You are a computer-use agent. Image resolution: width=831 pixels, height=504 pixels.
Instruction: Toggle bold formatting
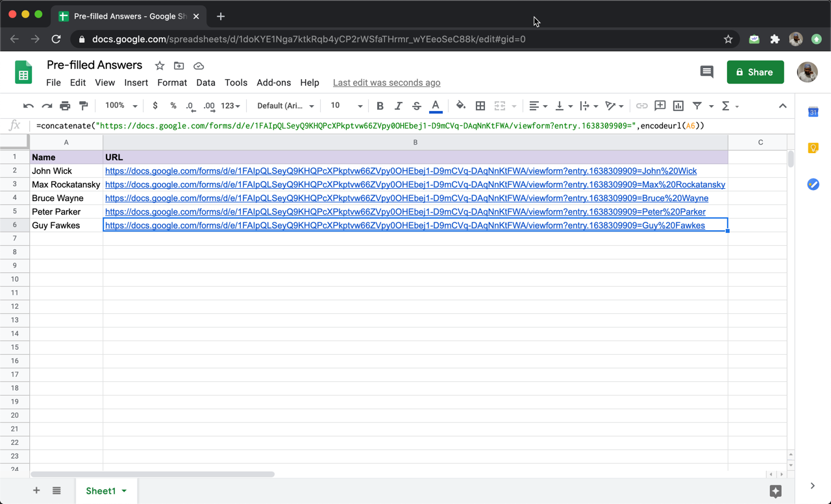tap(380, 105)
